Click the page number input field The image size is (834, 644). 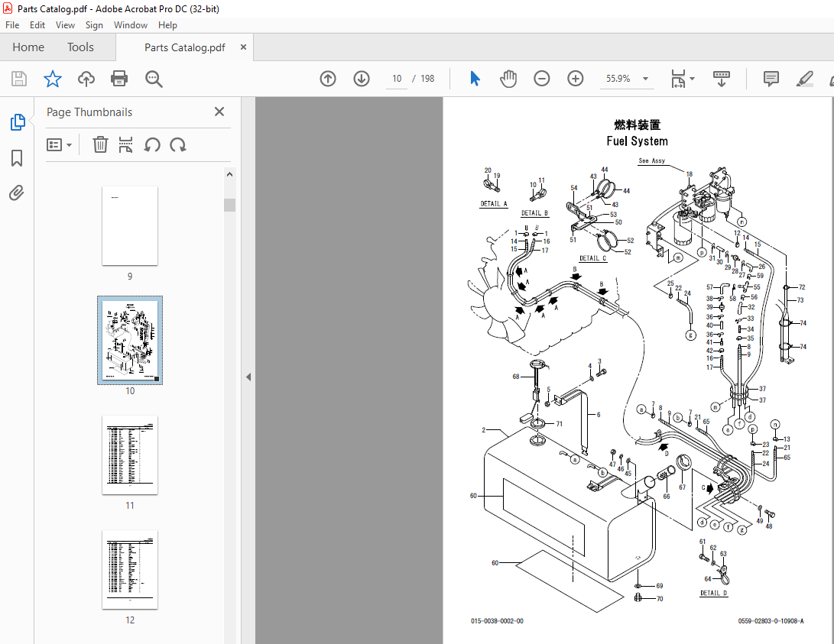click(396, 79)
